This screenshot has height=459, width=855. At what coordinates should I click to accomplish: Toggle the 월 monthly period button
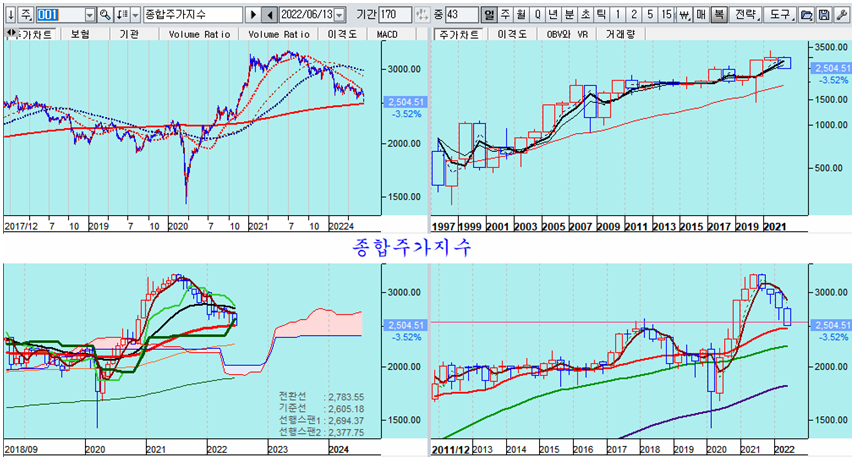pyautogui.click(x=523, y=15)
